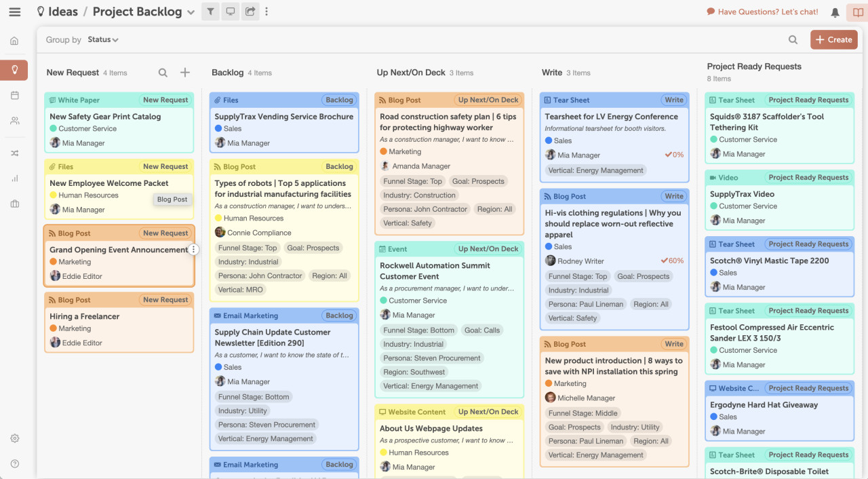
Task: Click the 60% progress on Hi-vis card
Action: [x=672, y=261]
